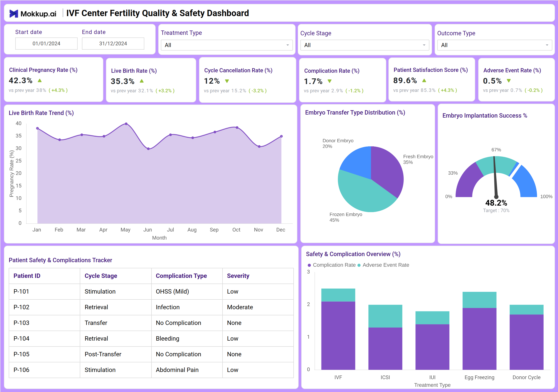The height and width of the screenshot is (392, 558).
Task: Open the Treatment Type dropdown
Action: pyautogui.click(x=227, y=45)
